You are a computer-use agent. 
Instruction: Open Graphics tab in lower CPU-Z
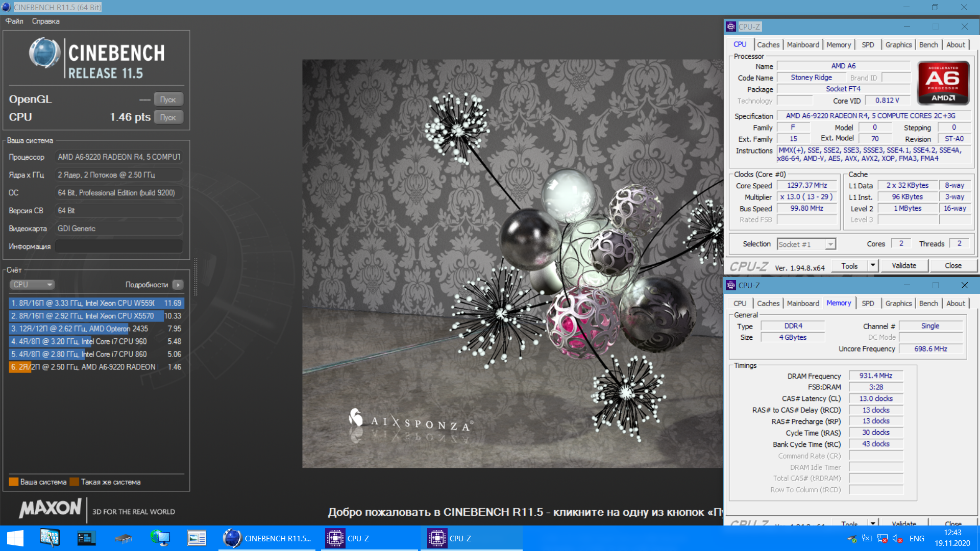898,304
